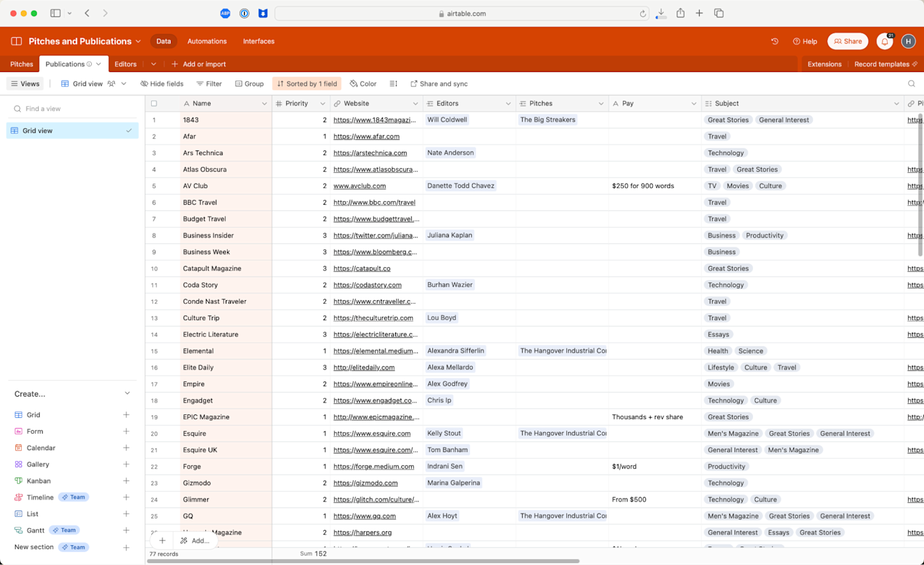Viewport: 924px width, 565px height.
Task: Click the Safari address bar
Action: (x=462, y=13)
